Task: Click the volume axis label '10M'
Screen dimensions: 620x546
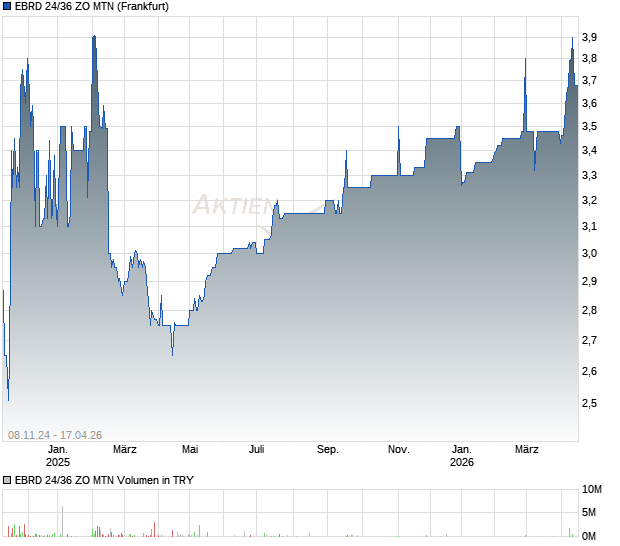Action: point(592,489)
